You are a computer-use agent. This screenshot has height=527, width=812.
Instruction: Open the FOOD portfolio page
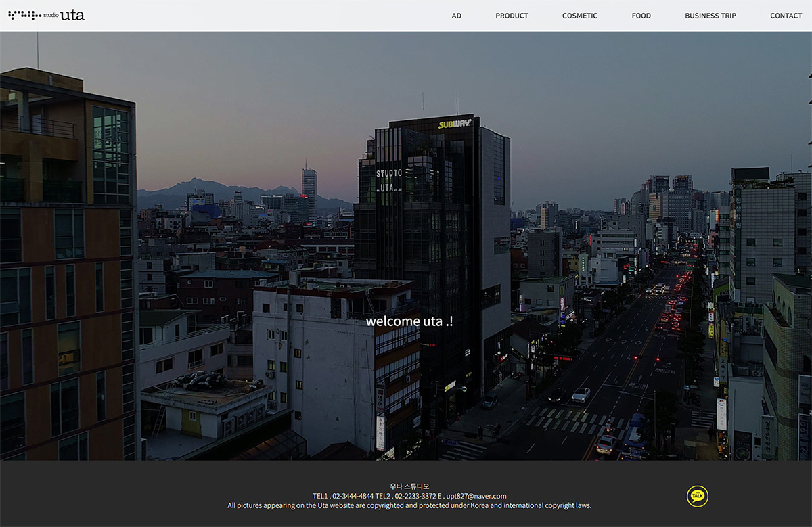click(641, 16)
